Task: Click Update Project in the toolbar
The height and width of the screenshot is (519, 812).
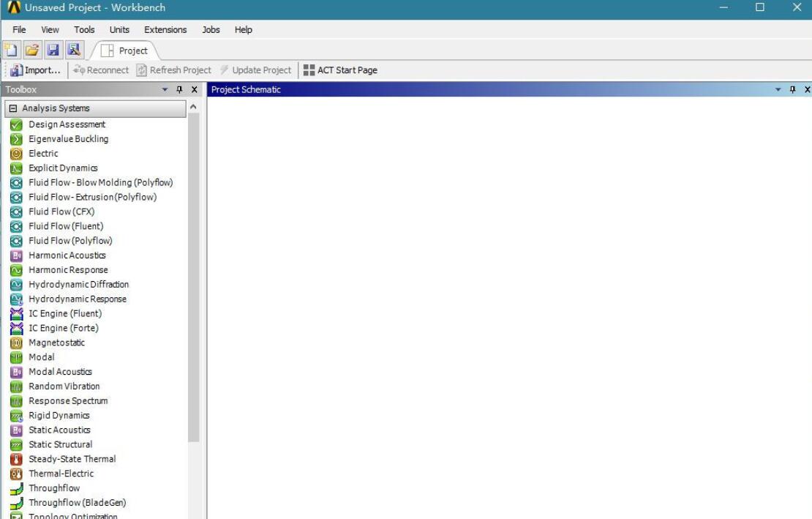Action: coord(256,70)
